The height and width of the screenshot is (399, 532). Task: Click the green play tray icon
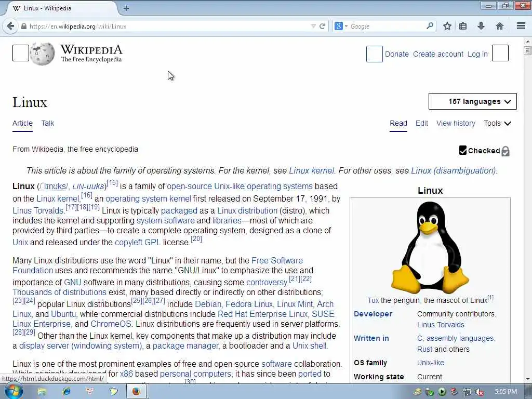[442, 392]
